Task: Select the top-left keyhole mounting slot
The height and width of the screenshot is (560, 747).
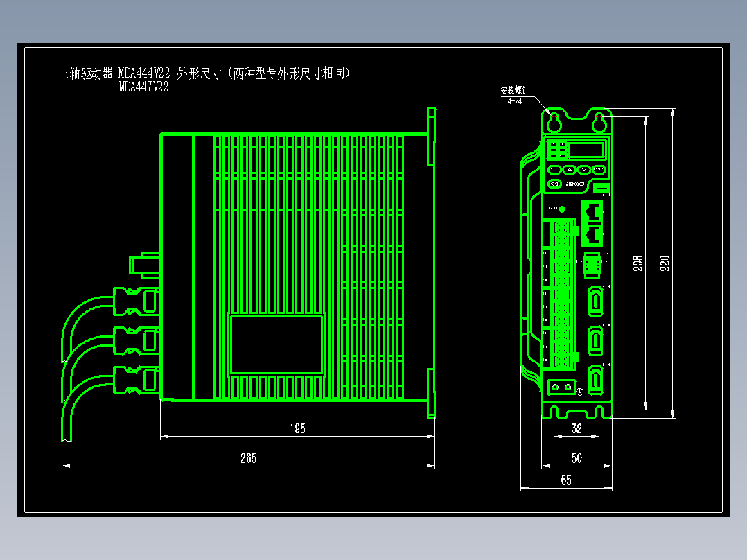Action: coord(554,122)
